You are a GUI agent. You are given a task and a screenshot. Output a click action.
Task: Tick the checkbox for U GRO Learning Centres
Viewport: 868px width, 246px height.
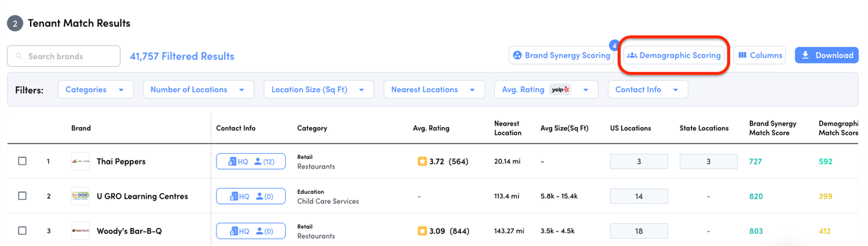coord(22,196)
